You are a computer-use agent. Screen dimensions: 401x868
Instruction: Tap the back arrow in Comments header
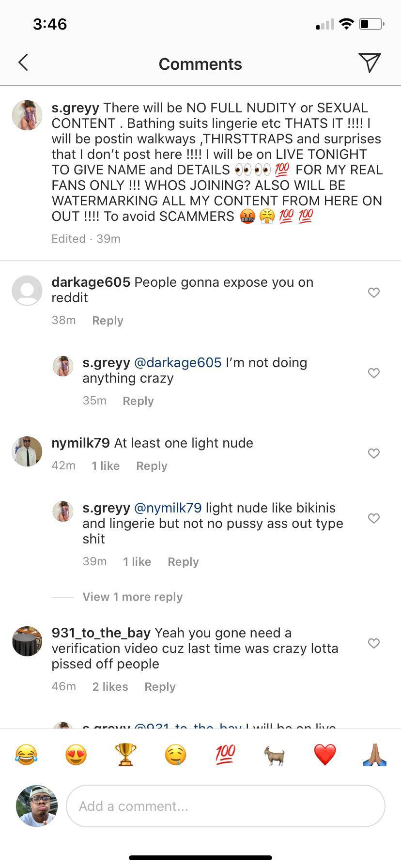click(23, 62)
